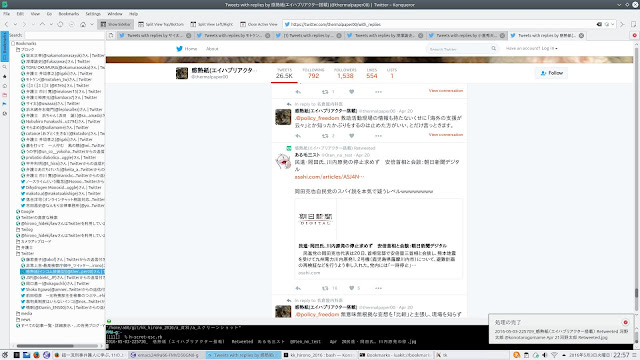The image size is (640, 360).
Task: Click the sidebar search magnifier icon
Action: [4, 67]
